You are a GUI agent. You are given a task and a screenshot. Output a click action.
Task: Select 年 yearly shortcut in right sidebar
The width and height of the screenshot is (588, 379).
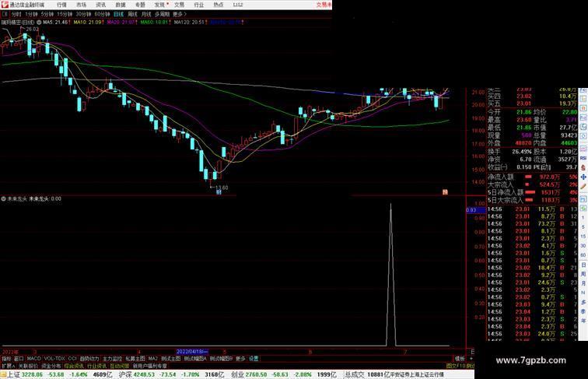pos(583,321)
